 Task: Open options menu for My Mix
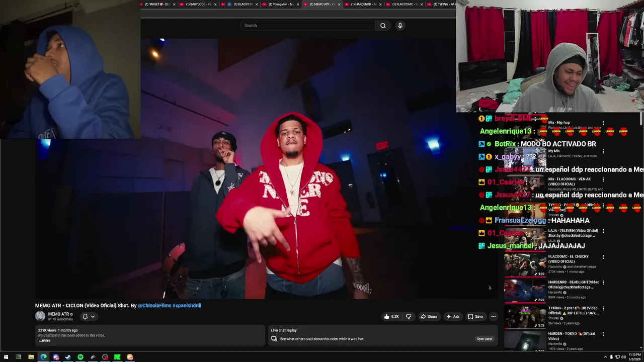pos(603,151)
